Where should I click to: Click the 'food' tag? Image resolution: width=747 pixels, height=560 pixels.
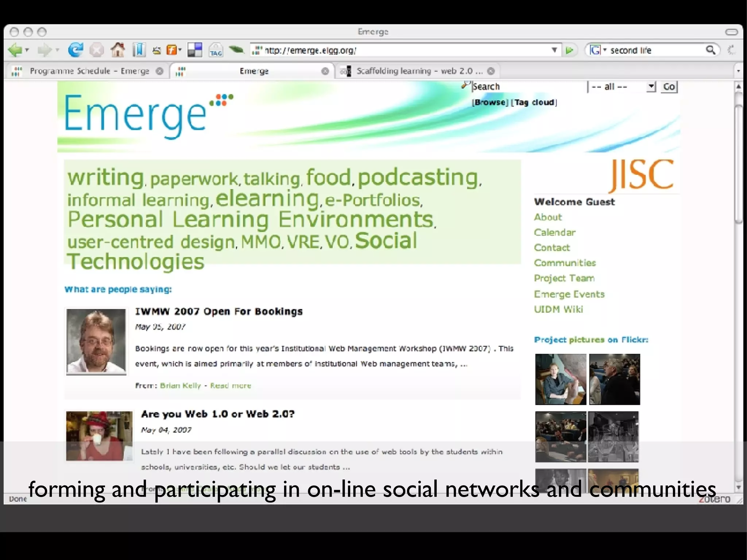tap(328, 177)
